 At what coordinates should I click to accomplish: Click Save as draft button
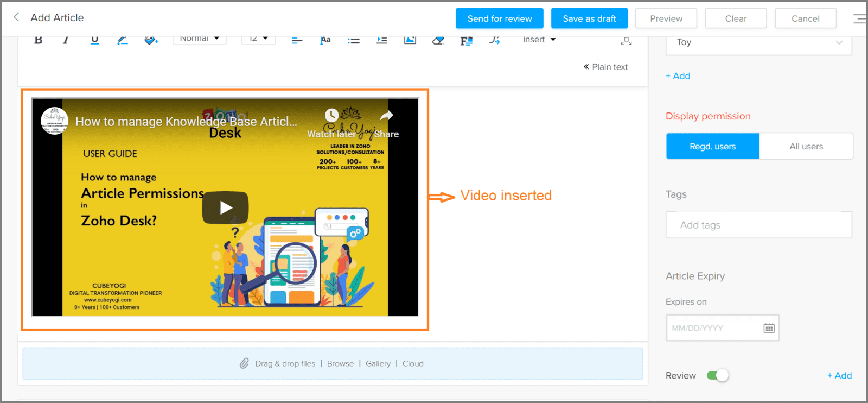(x=589, y=18)
